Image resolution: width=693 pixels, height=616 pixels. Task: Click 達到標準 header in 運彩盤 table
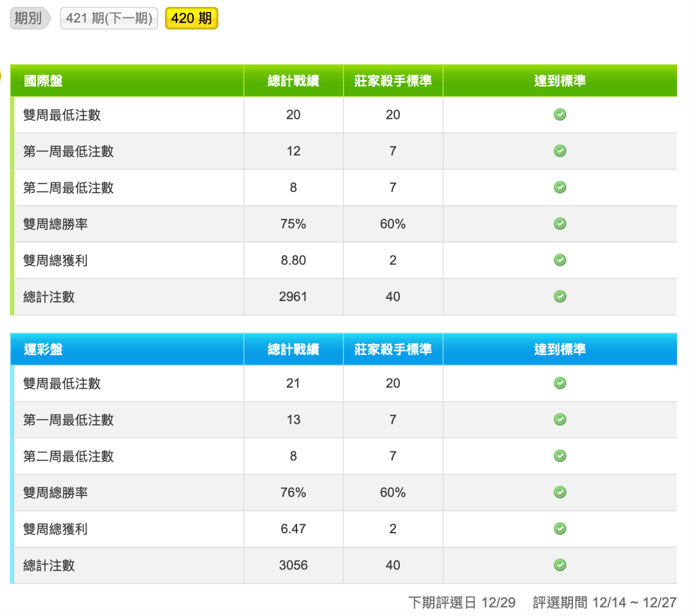pos(560,350)
